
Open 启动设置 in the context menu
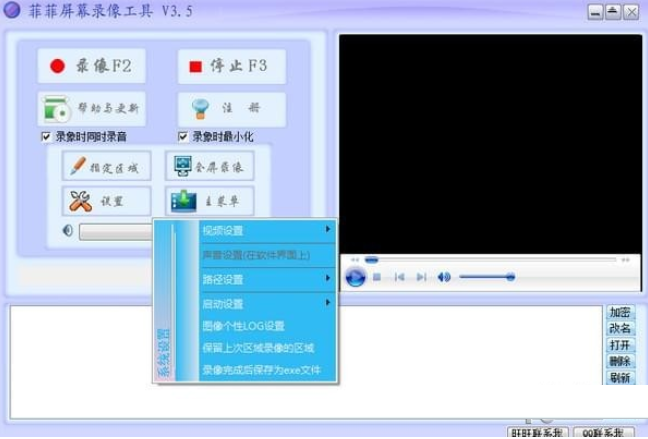click(267, 304)
